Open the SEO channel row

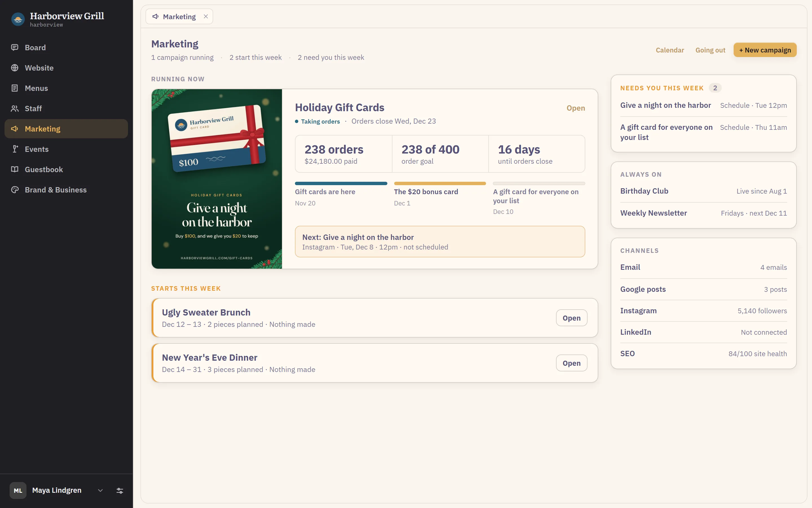coord(703,354)
